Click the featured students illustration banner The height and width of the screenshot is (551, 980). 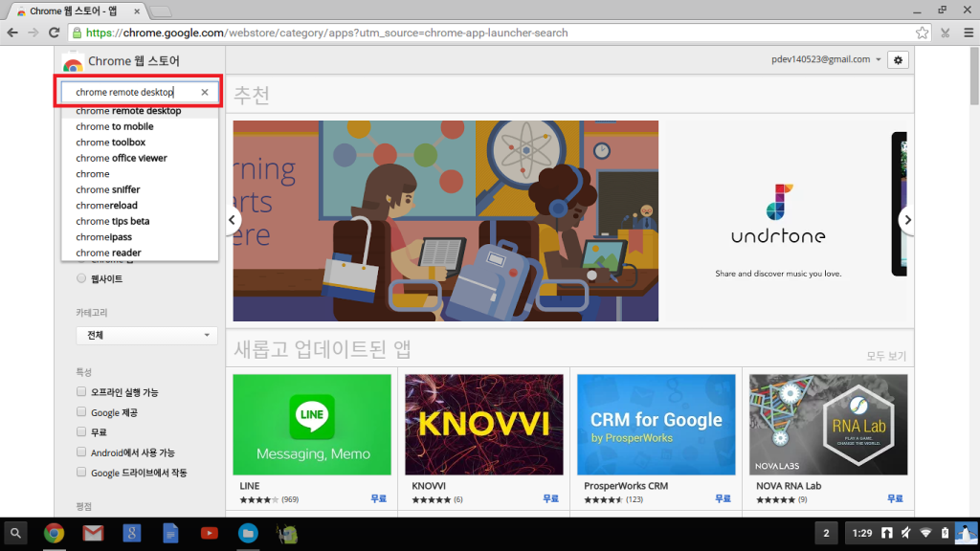[x=446, y=221]
